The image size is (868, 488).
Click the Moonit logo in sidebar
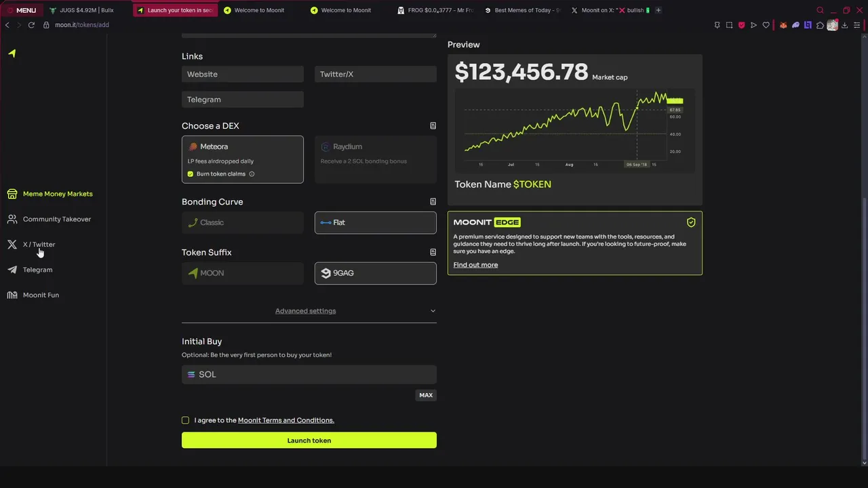coord(12,53)
